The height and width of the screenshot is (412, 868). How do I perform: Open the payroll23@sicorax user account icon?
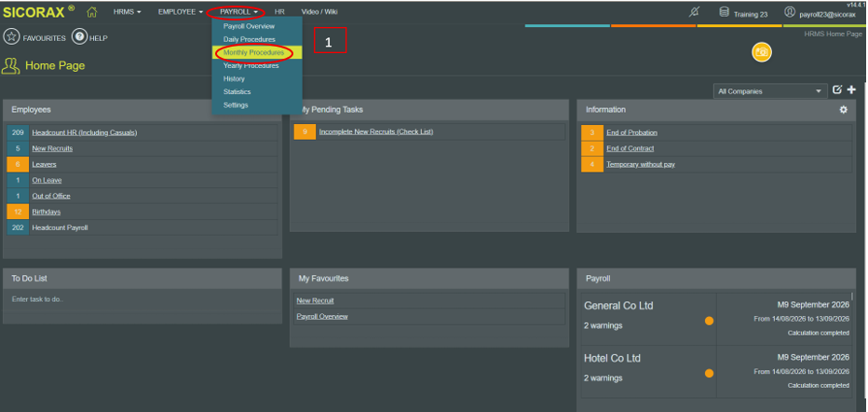[790, 12]
